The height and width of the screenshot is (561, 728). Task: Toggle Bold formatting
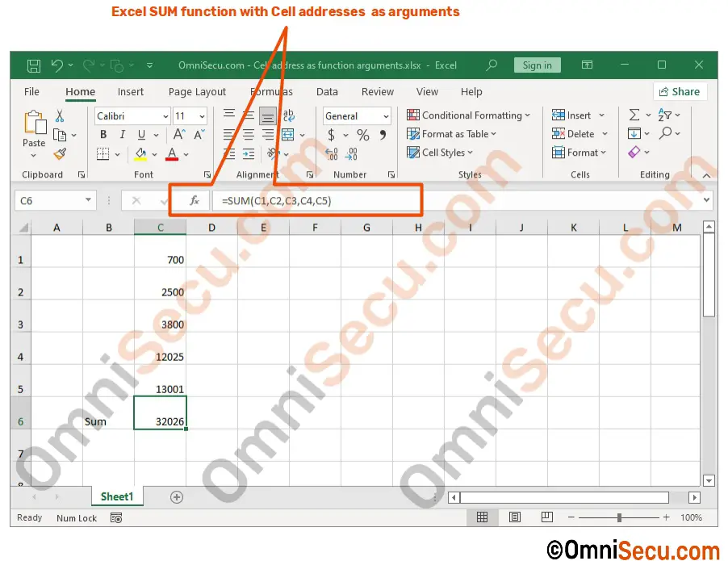(103, 135)
